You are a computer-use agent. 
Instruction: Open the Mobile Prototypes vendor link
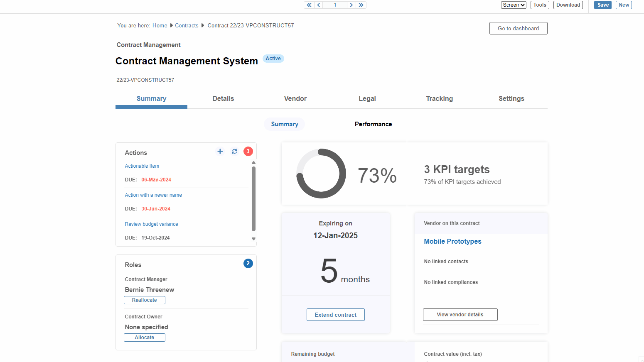[x=452, y=241]
